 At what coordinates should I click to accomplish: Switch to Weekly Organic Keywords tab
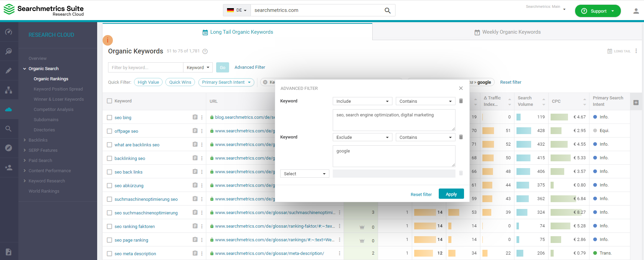(x=507, y=32)
